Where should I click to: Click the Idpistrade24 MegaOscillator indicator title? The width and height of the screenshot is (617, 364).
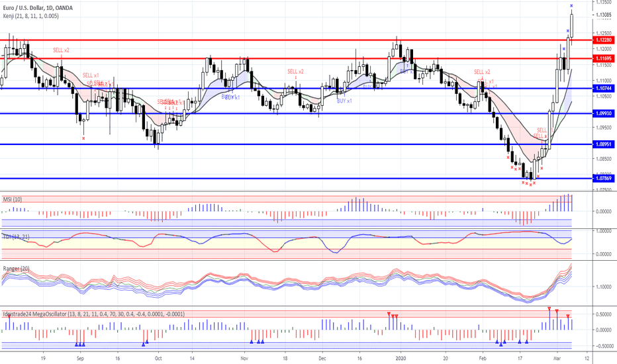93,314
